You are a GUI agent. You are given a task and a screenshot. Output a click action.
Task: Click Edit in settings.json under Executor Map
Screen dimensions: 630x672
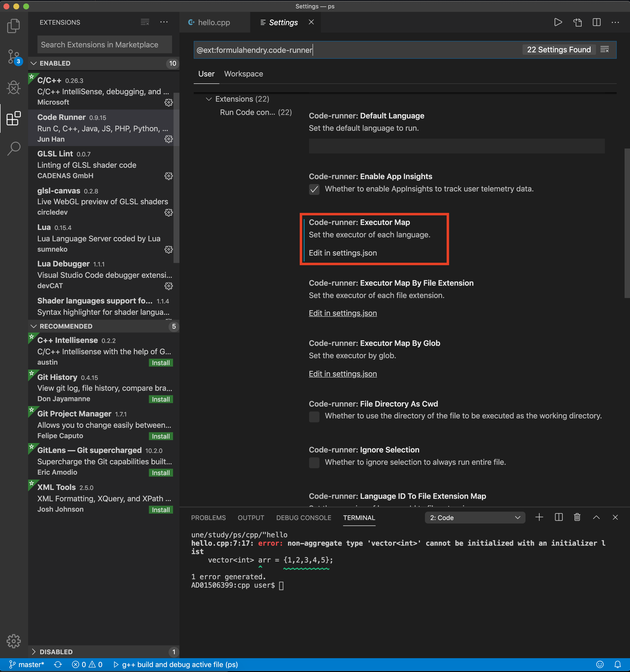point(343,253)
